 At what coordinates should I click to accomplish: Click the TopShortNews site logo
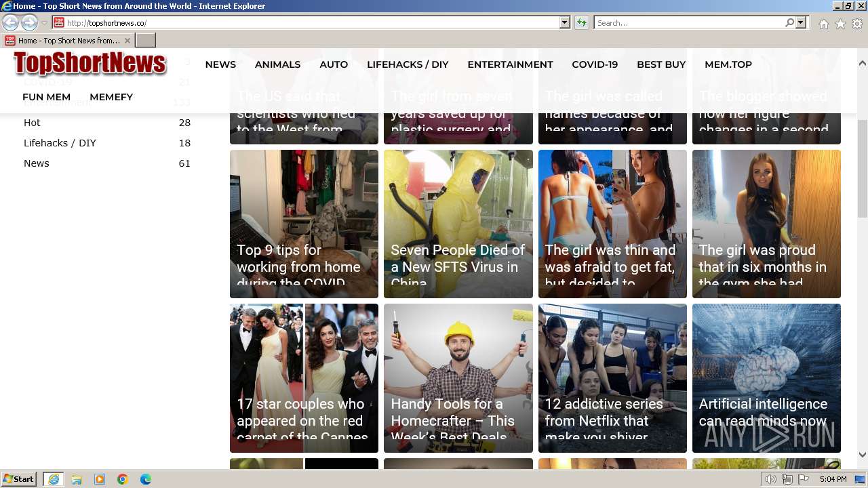pyautogui.click(x=90, y=64)
